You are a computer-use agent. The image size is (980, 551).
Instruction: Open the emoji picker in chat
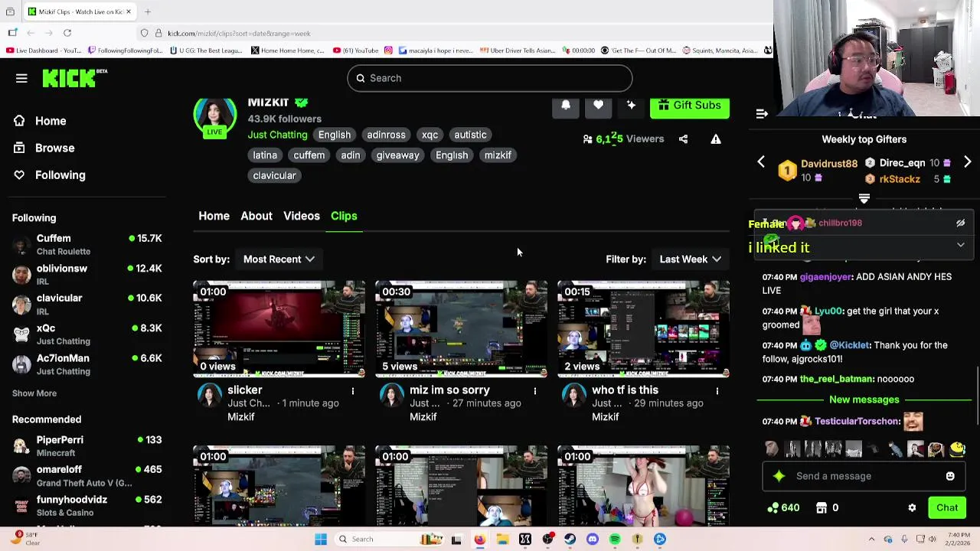pos(950,476)
